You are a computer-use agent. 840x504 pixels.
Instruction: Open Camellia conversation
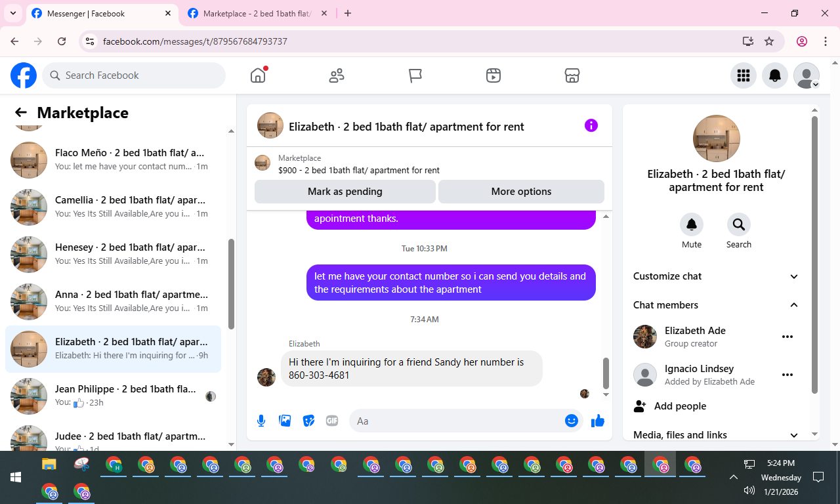point(114,207)
